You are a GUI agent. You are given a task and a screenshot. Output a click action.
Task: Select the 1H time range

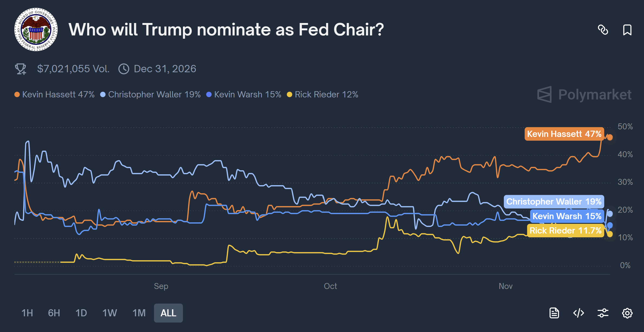(x=27, y=313)
